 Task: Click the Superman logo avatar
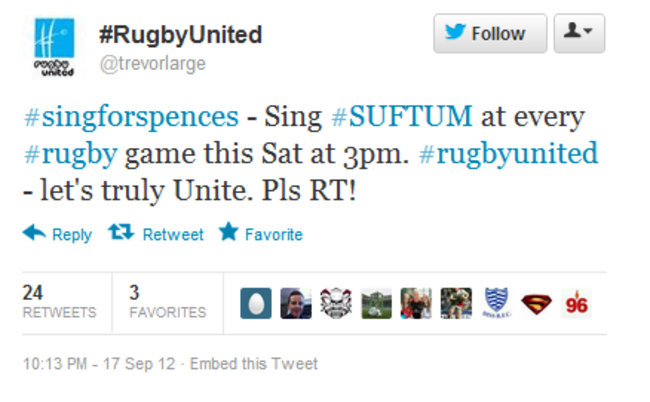535,303
